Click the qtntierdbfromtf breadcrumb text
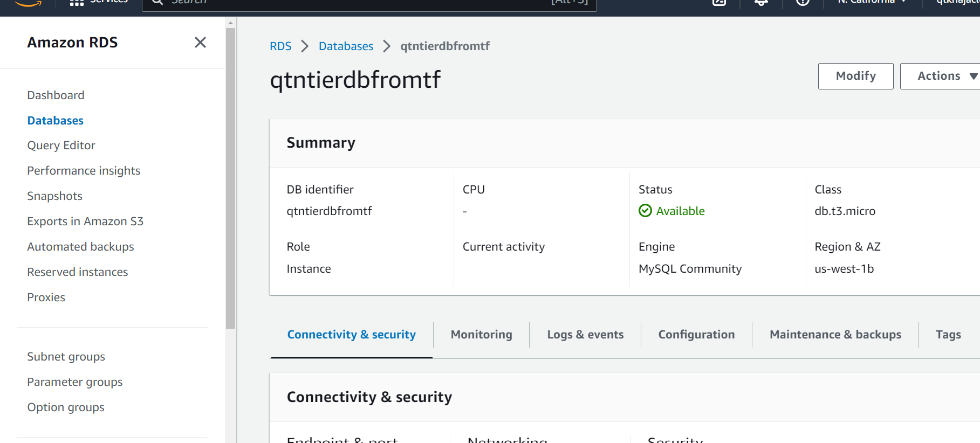 point(445,46)
